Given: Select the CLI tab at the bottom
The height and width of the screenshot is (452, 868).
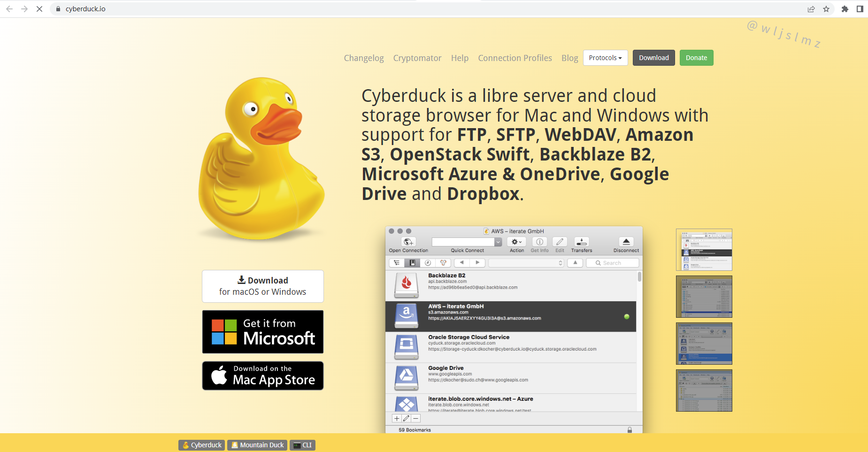Looking at the screenshot, I should (x=303, y=445).
